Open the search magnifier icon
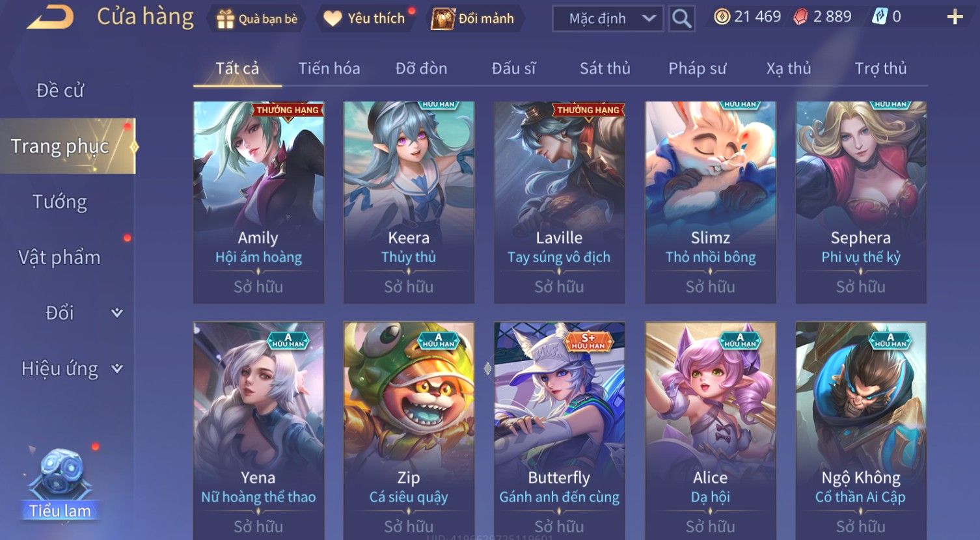This screenshot has width=980, height=540. 681,18
